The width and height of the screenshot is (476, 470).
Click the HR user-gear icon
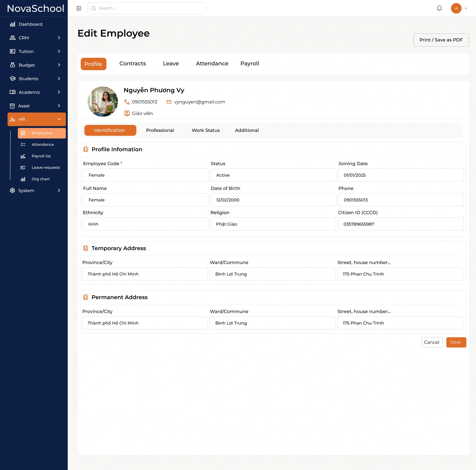pyautogui.click(x=12, y=119)
